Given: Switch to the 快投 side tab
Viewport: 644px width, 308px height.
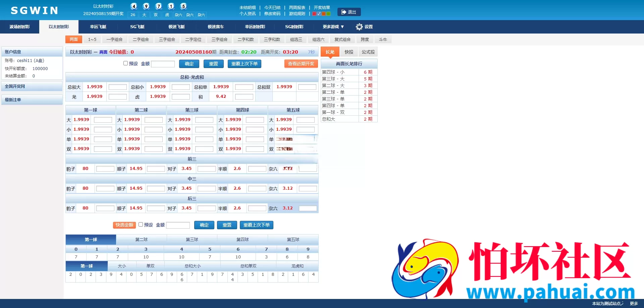Looking at the screenshot, I should click(x=349, y=52).
